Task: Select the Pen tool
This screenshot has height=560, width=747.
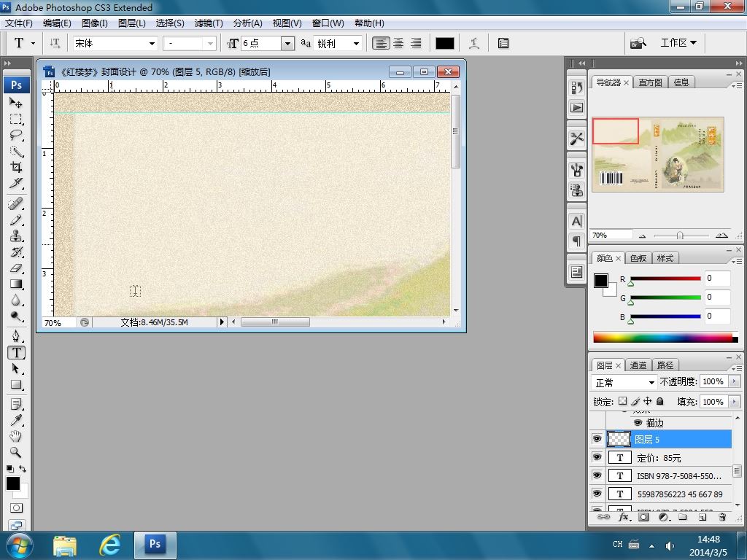Action: pos(16,337)
